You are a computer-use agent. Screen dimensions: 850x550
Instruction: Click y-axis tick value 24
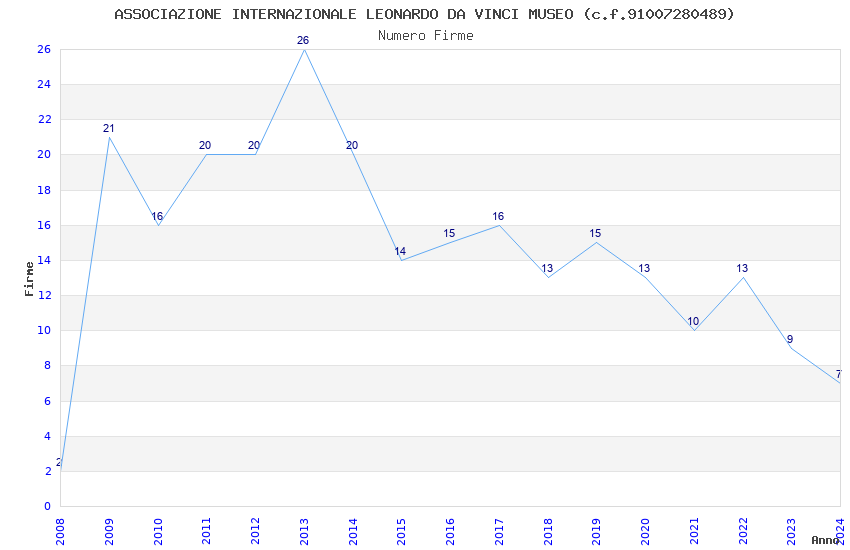[44, 84]
